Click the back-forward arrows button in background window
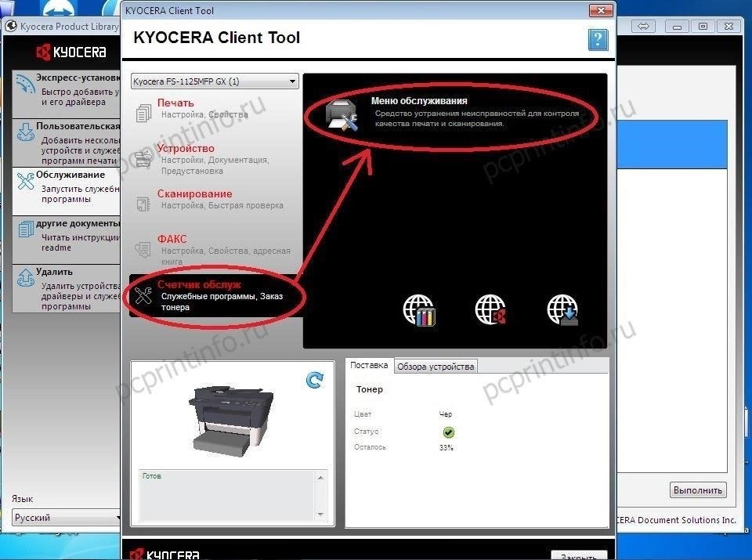Viewport: 752px width, 560px height. [x=643, y=27]
